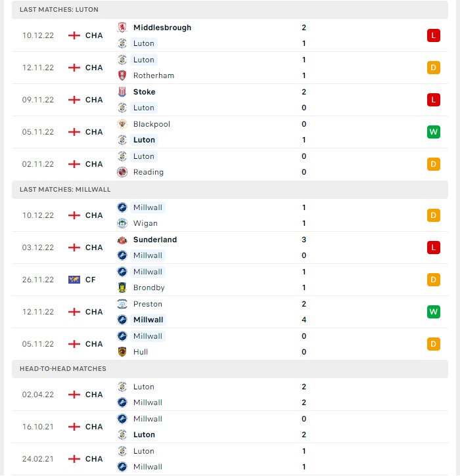Click the red L badge for Middlesbrough match
Image resolution: width=460 pixels, height=476 pixels.
tap(433, 35)
